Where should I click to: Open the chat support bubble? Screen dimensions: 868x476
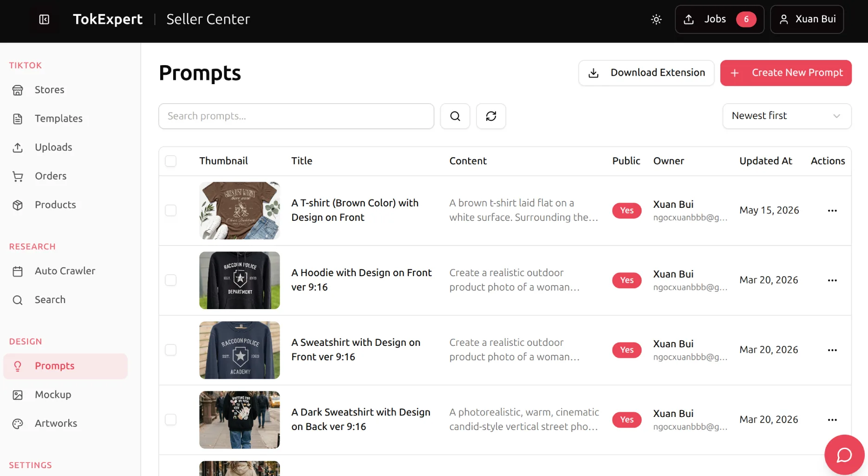tap(844, 455)
